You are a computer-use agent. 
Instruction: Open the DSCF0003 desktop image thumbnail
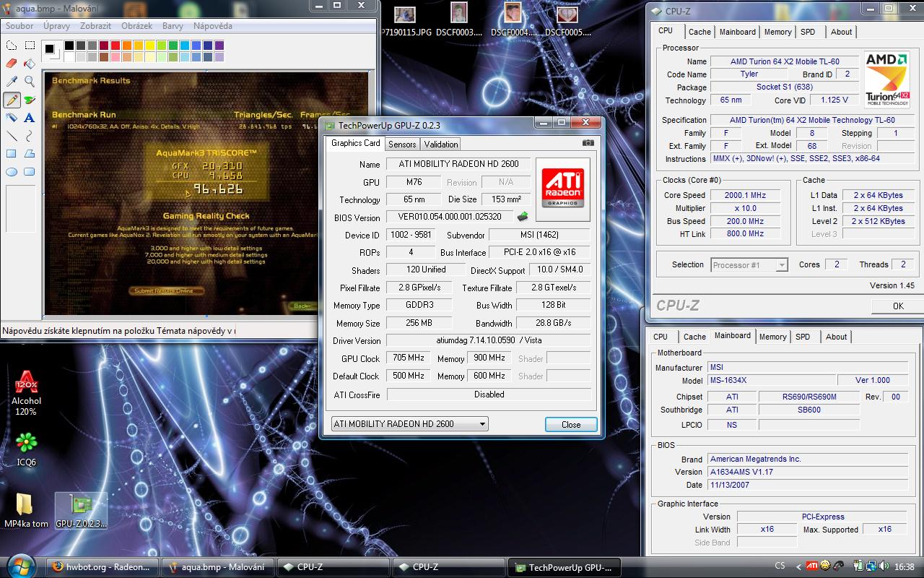click(x=459, y=21)
